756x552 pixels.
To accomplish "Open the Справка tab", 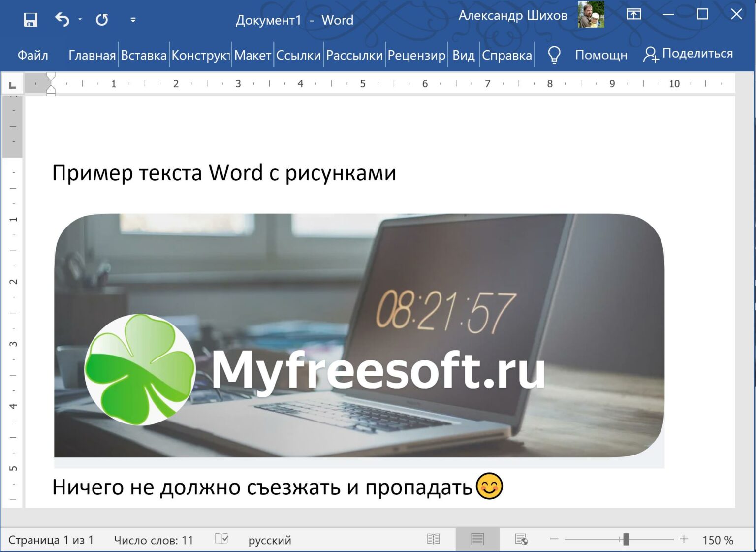I will point(507,55).
